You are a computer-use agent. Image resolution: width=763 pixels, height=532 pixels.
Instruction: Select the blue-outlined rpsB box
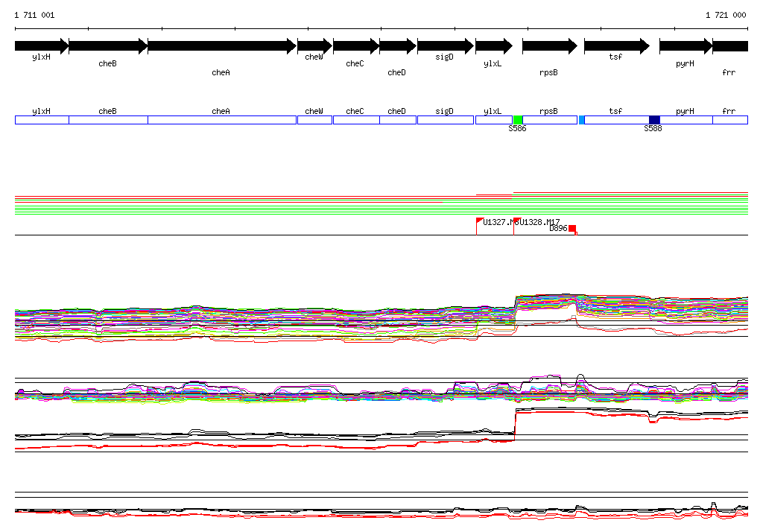pyautogui.click(x=550, y=120)
